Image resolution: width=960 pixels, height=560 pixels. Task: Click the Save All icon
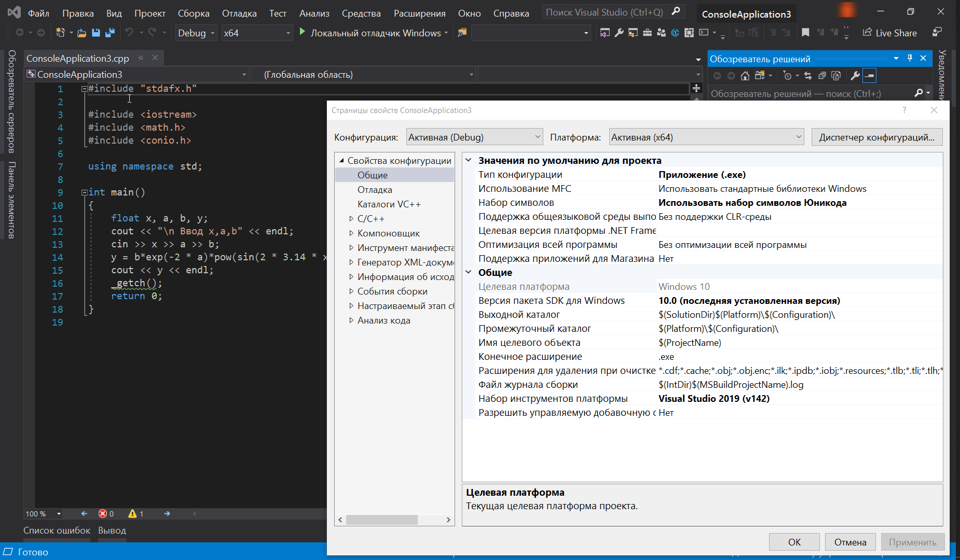110,33
